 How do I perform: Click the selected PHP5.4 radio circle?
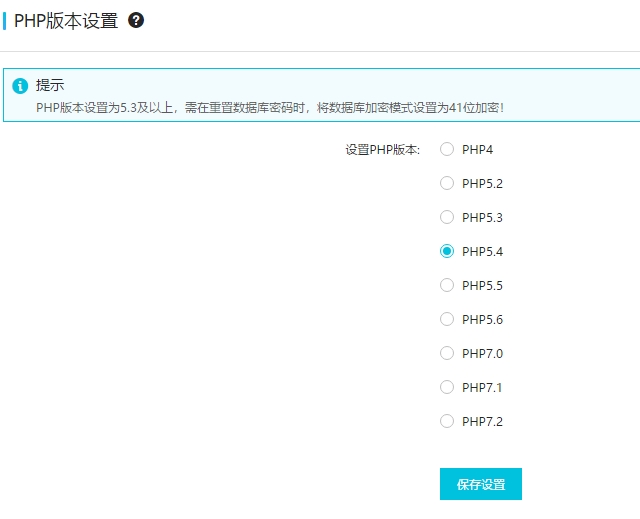[x=447, y=251]
